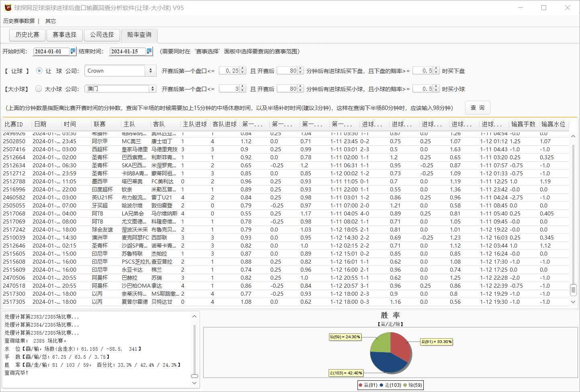The image size is (580, 392).
Task: Select the row with ID 2512664
Action: point(286,157)
